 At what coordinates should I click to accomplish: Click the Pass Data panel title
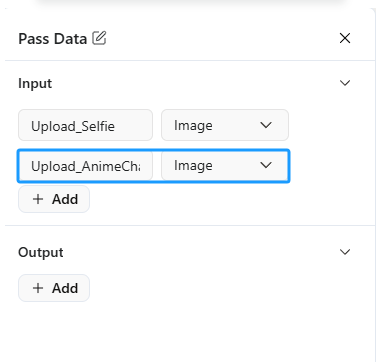tap(52, 39)
